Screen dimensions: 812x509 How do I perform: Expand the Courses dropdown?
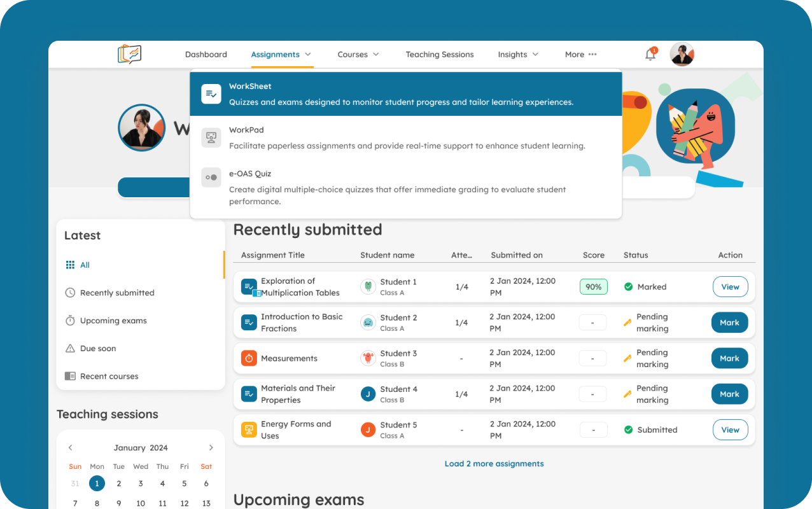click(x=358, y=55)
